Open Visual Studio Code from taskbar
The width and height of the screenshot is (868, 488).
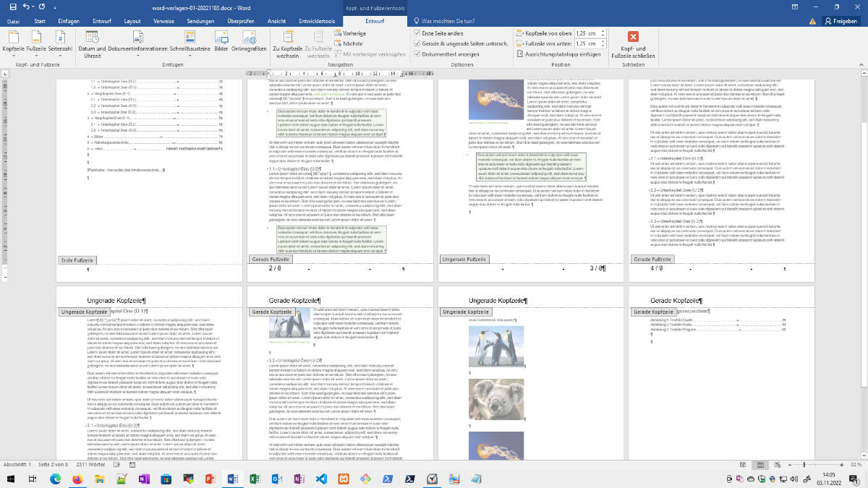point(321,479)
